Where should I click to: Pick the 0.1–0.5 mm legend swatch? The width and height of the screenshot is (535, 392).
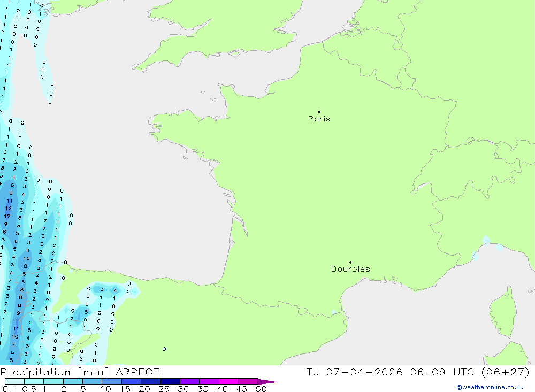point(14,381)
